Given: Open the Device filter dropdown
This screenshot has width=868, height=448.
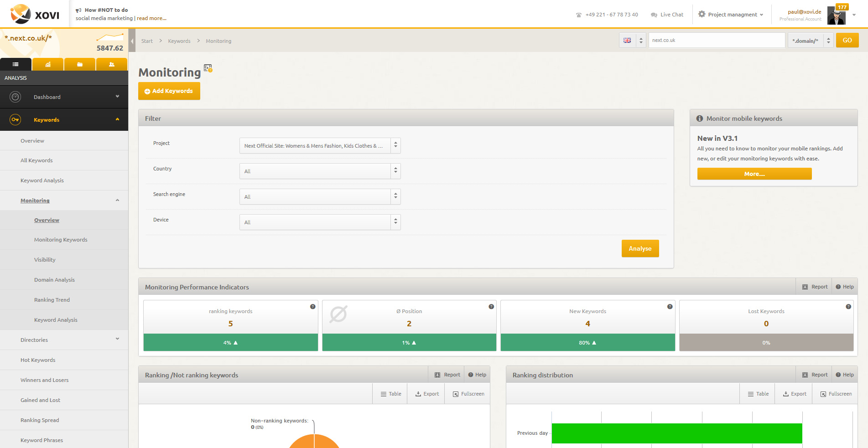Looking at the screenshot, I should coord(320,222).
